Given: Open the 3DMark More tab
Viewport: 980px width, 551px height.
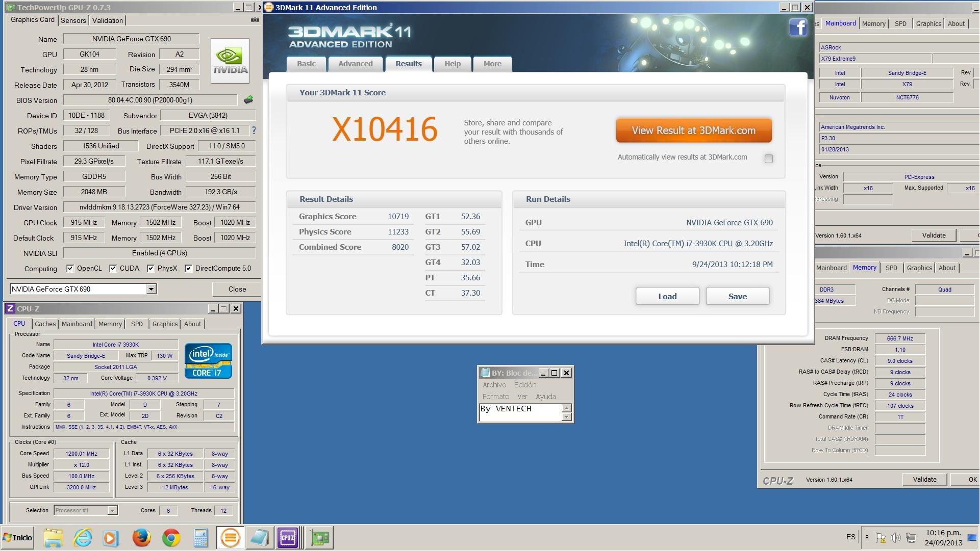Looking at the screenshot, I should (492, 64).
